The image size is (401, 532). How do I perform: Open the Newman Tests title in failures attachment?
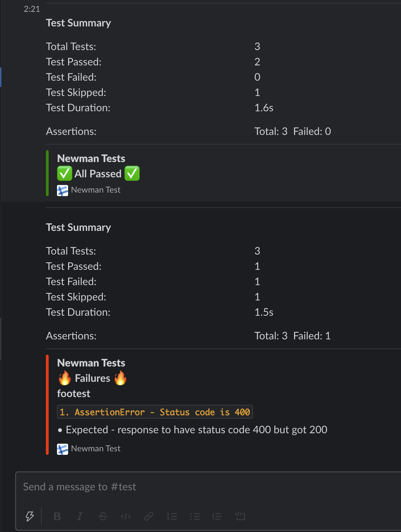(x=91, y=363)
